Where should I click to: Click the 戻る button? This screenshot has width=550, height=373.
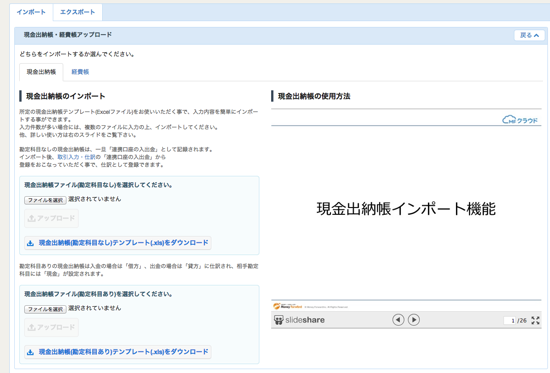[x=529, y=35]
